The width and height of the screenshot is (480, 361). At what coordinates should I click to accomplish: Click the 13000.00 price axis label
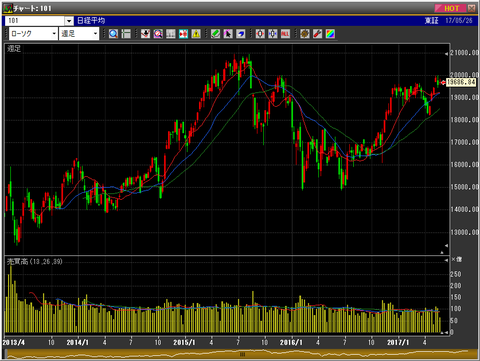tap(464, 232)
